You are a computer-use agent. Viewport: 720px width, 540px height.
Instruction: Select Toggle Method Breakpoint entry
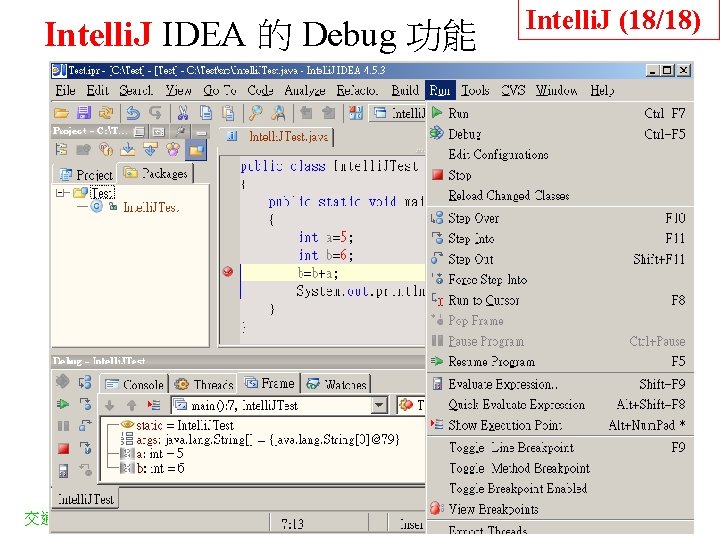(x=559, y=468)
